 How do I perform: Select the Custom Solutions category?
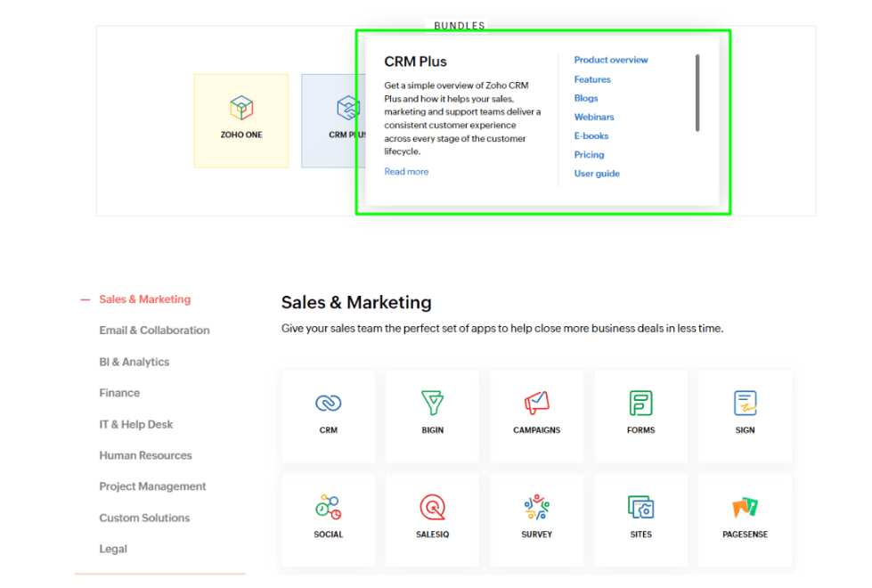[x=144, y=518]
